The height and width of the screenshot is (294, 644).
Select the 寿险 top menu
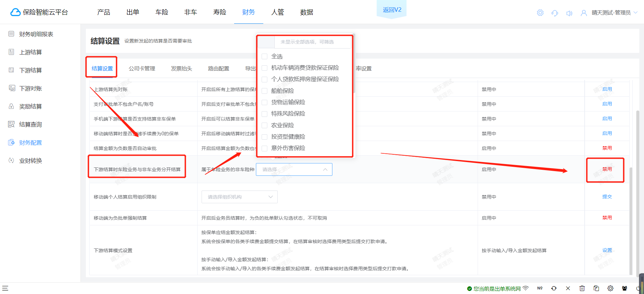[x=220, y=12]
